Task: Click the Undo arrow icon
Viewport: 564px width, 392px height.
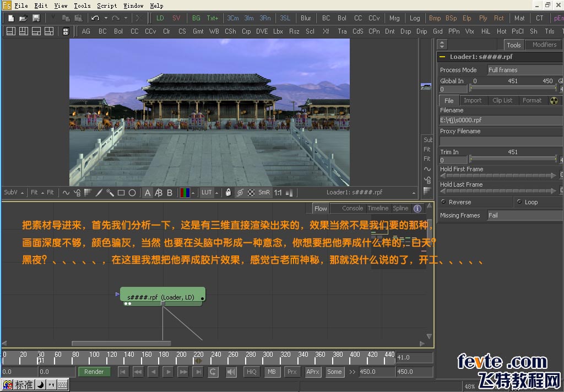Action: coord(95,18)
